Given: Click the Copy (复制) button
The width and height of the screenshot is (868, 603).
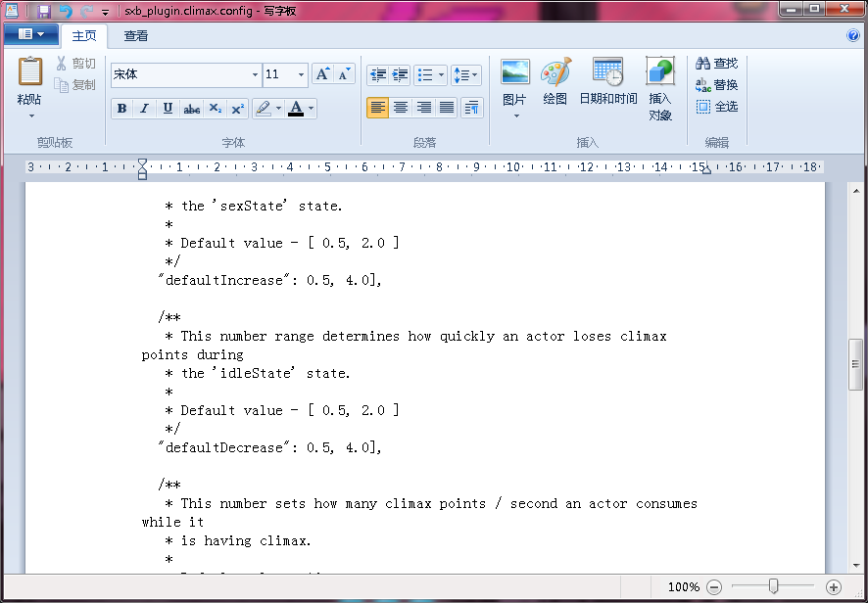Looking at the screenshot, I should point(75,84).
